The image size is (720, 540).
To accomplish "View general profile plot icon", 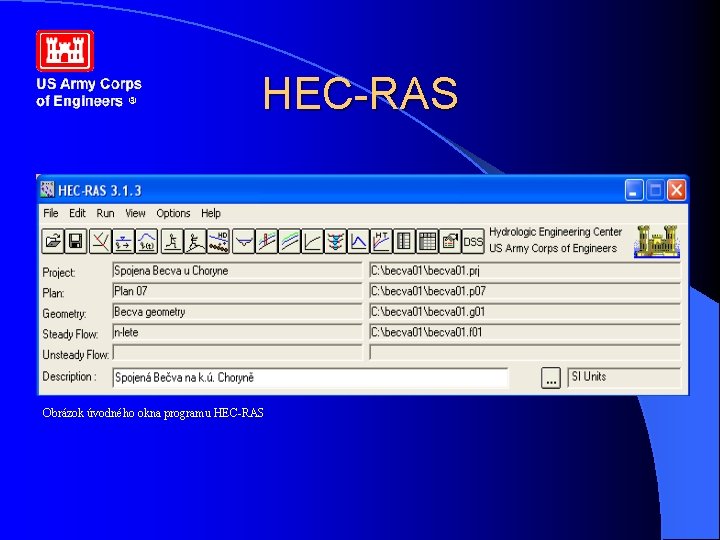I will coord(290,241).
